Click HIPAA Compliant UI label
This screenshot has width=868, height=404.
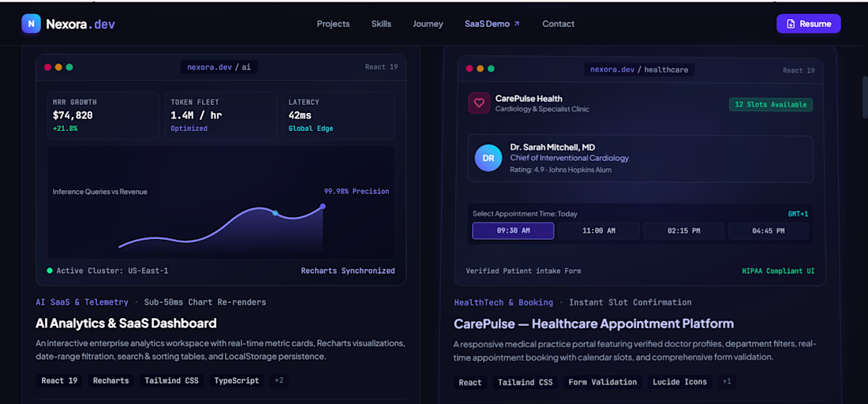point(778,271)
